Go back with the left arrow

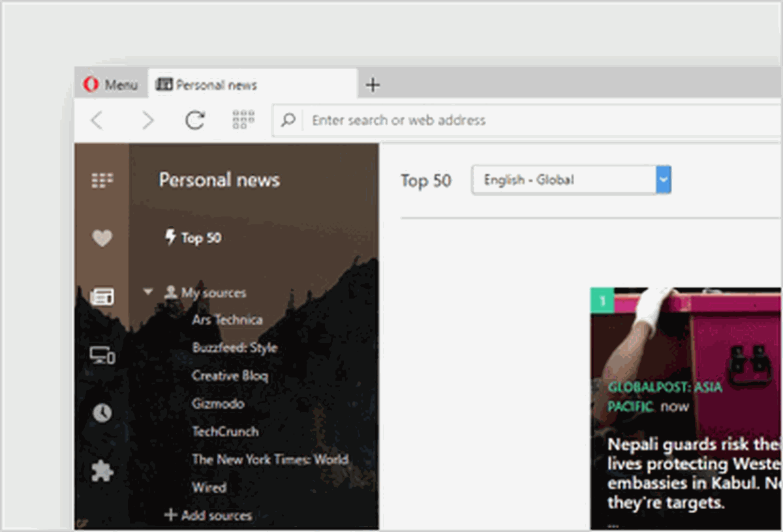(97, 120)
